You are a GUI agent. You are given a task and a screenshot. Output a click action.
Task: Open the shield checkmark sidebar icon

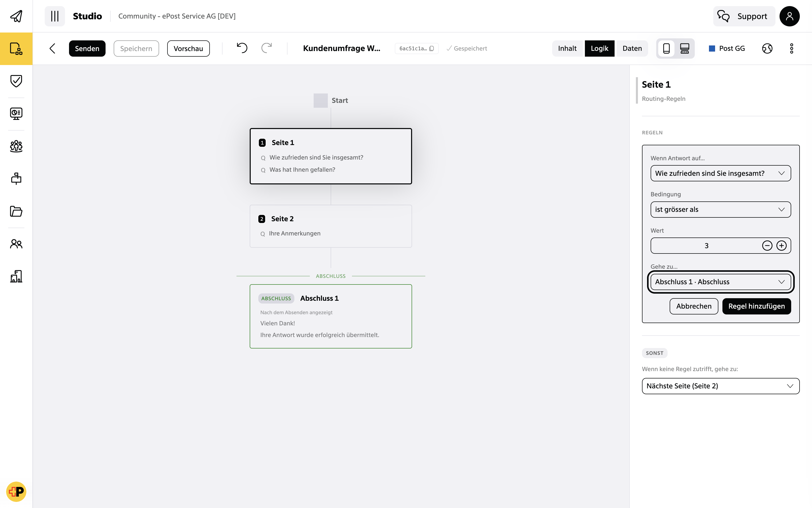point(16,81)
